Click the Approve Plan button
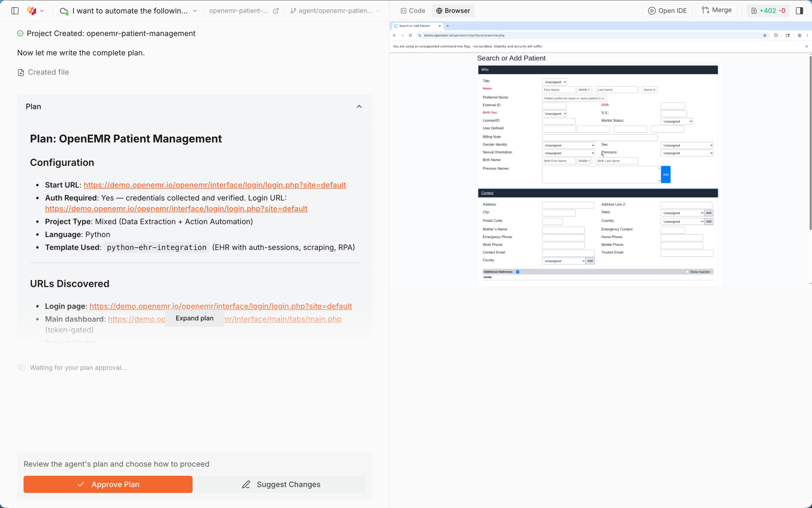This screenshot has width=812, height=508. 108,484
